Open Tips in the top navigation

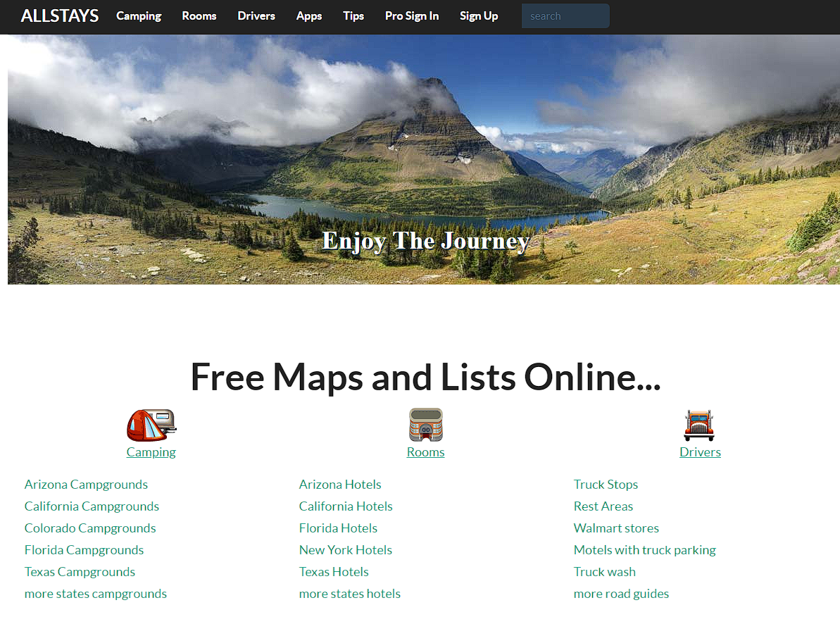[353, 16]
